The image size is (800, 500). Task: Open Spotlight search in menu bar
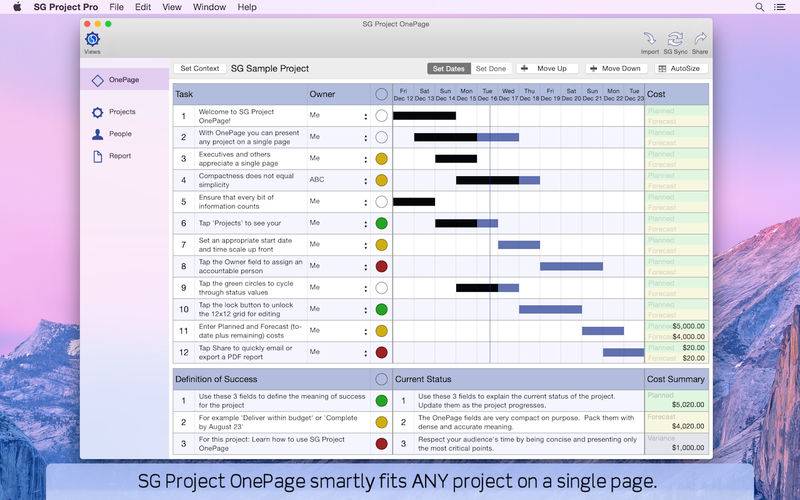point(760,7)
